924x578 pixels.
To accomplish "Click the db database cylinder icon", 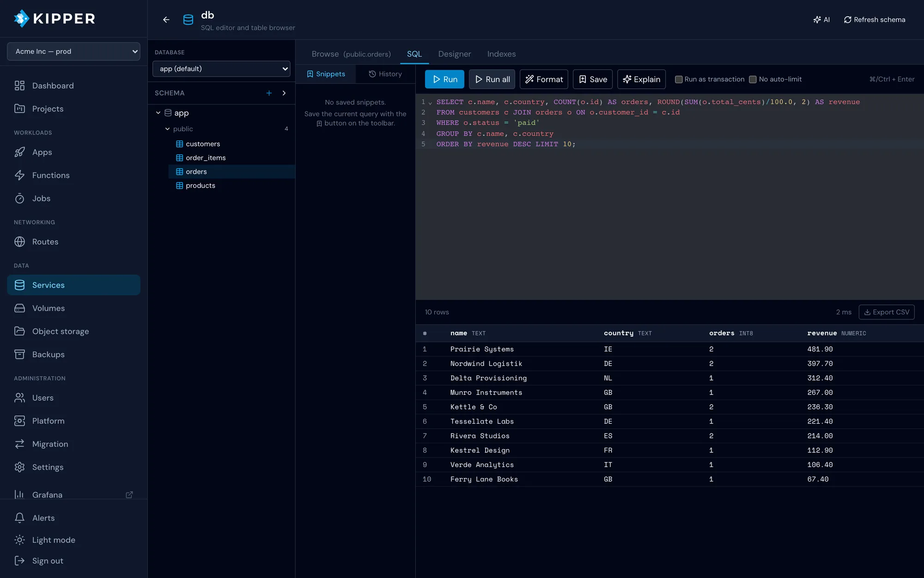I will (x=188, y=19).
